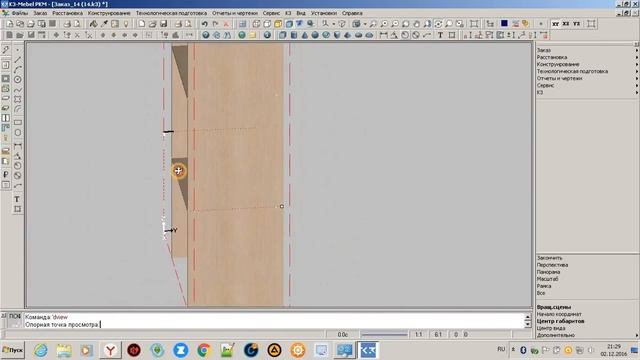Click the cone primitive icon in the second toolbar row
The height and width of the screenshot is (360, 640).
coord(304,35)
